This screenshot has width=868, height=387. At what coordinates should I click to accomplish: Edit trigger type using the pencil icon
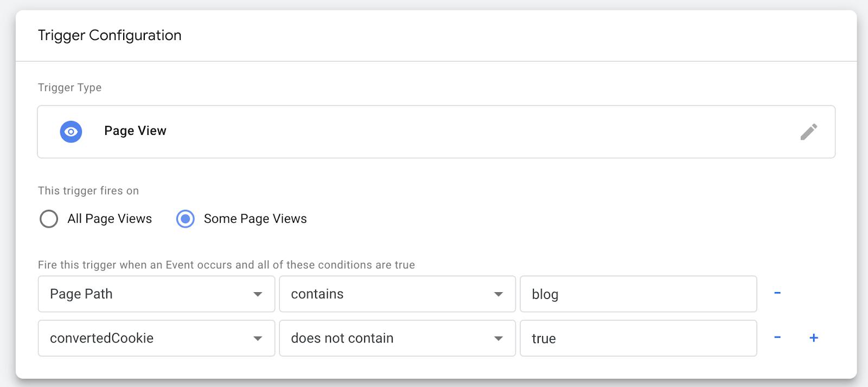pos(808,132)
